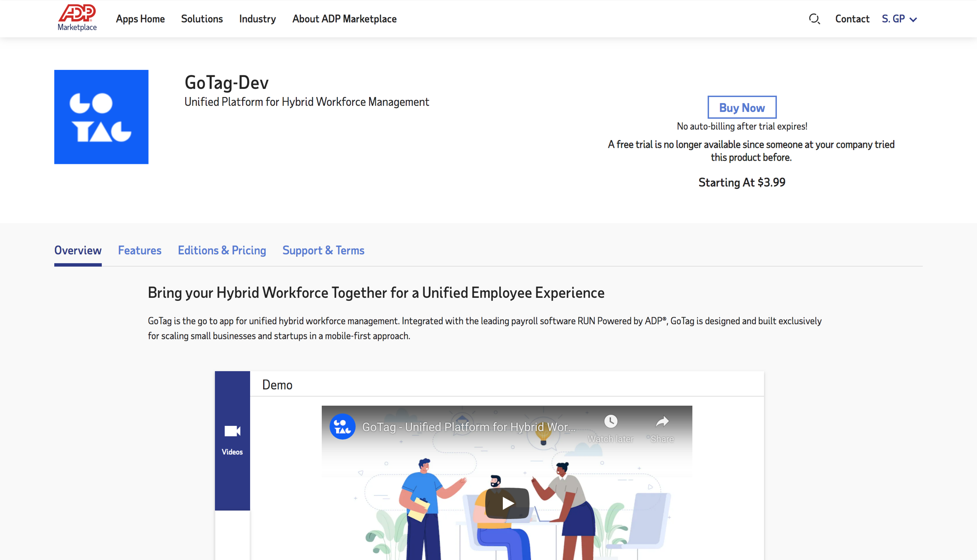Click "No auto-billing after trial expires!" text

click(x=742, y=126)
